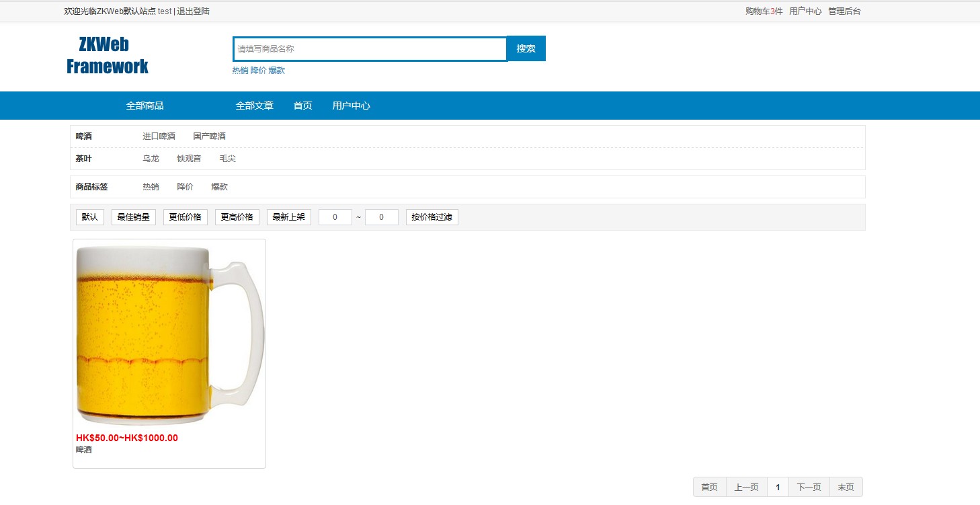Viewport: 980px width, 505px height.
Task: Click the 退出登陆 logout link
Action: 194,11
